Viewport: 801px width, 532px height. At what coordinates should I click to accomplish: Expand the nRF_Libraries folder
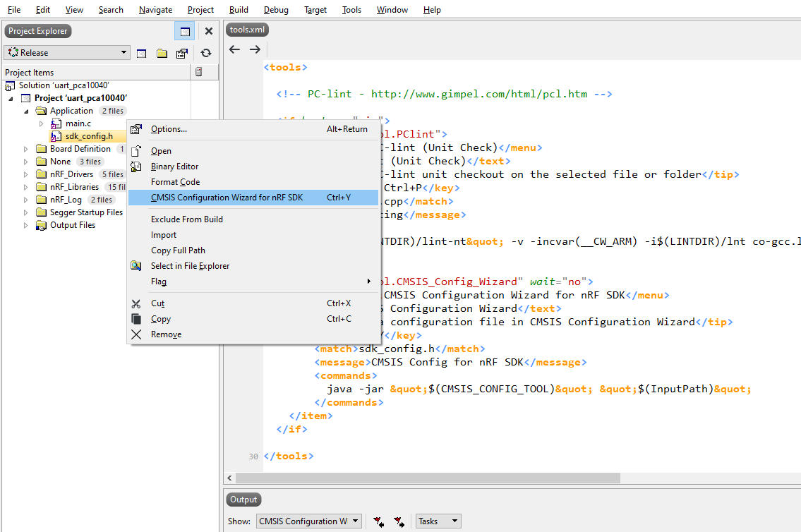(x=26, y=188)
